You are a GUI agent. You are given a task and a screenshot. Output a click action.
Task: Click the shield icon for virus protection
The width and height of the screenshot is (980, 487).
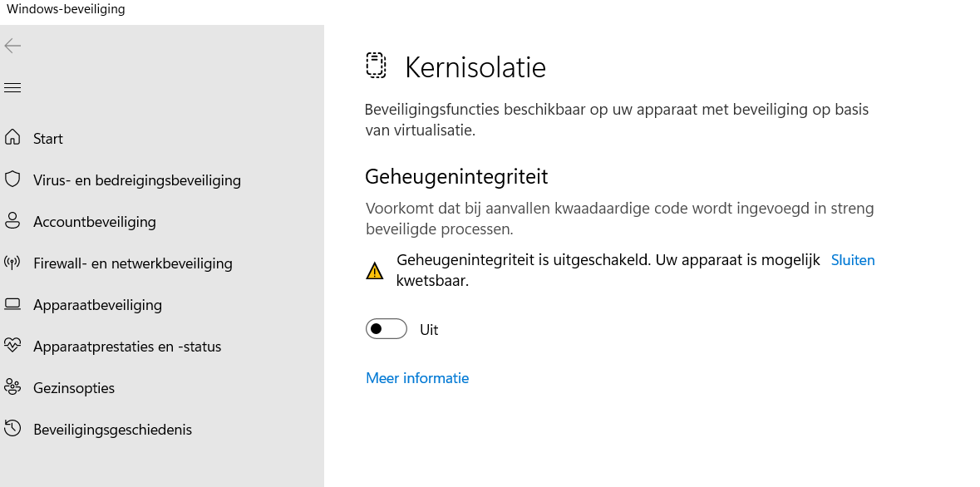12,179
